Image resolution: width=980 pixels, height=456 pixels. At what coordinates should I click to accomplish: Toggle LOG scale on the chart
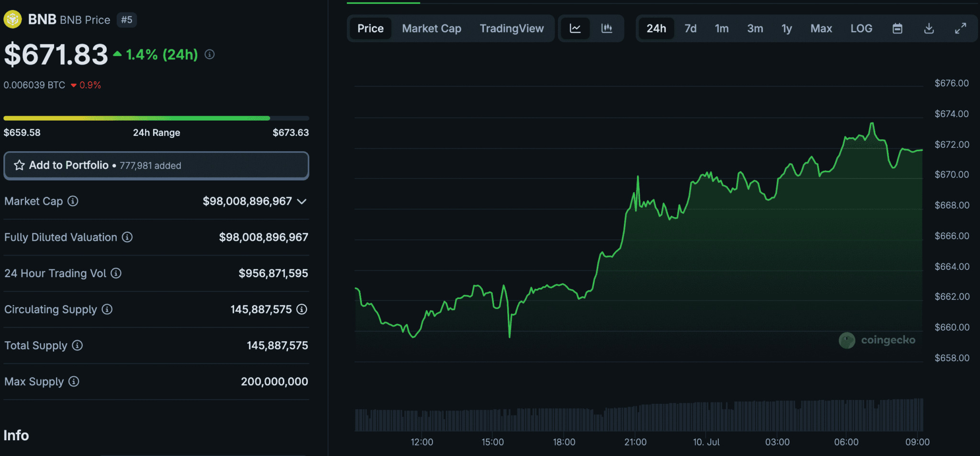coord(861,28)
